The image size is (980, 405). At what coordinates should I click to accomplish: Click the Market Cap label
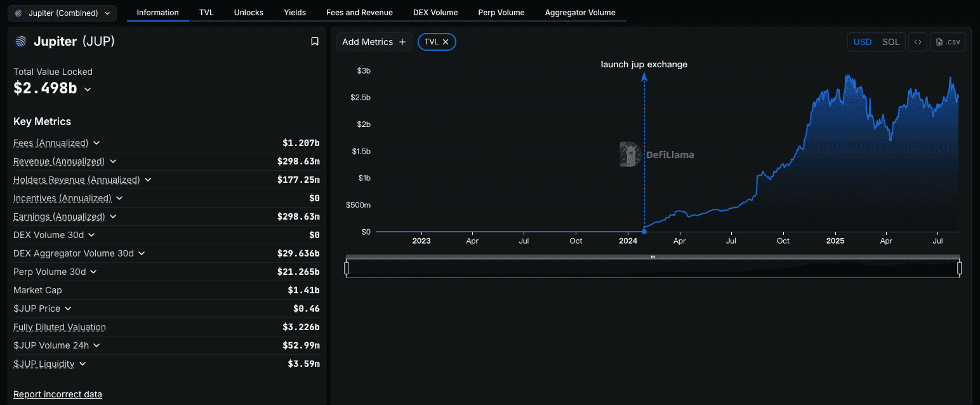coord(37,290)
